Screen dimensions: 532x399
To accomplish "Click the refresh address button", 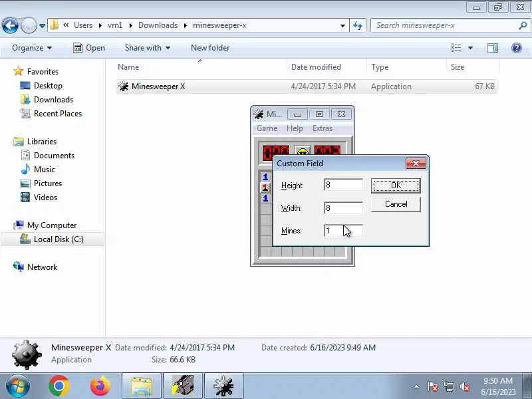I will (x=358, y=26).
